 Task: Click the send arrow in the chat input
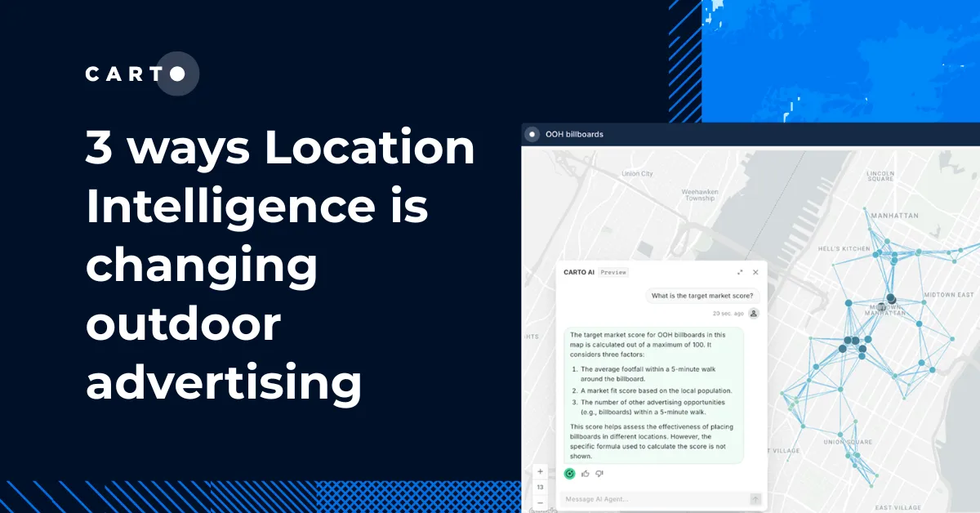point(755,499)
